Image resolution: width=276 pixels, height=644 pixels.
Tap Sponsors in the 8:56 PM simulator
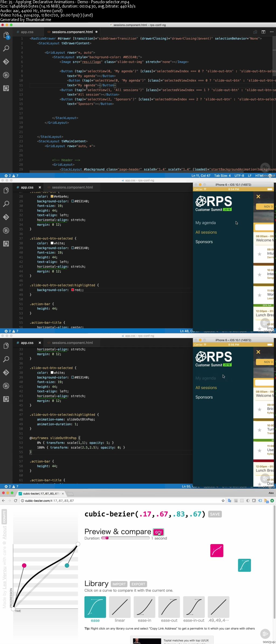(x=204, y=397)
